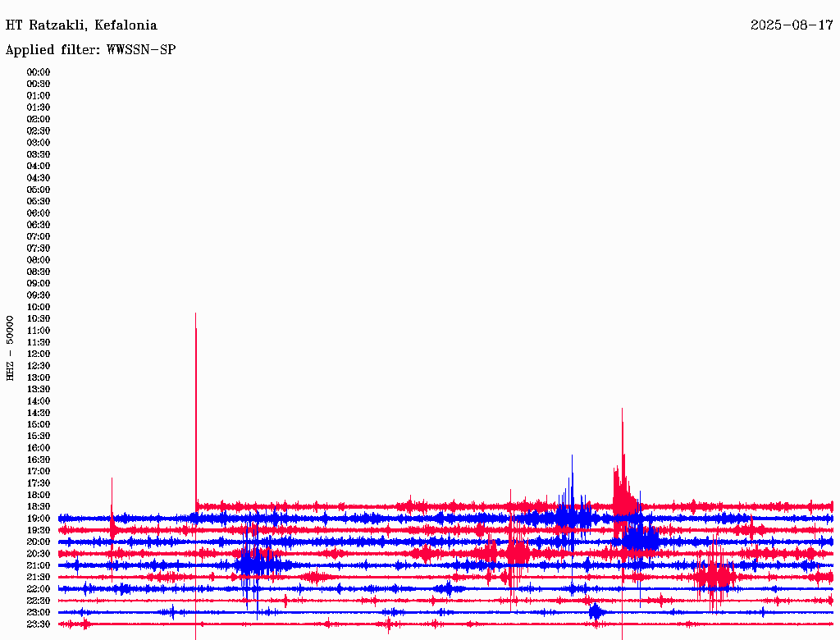Click the 09:00 time label
This screenshot has width=840, height=640.
39,284
